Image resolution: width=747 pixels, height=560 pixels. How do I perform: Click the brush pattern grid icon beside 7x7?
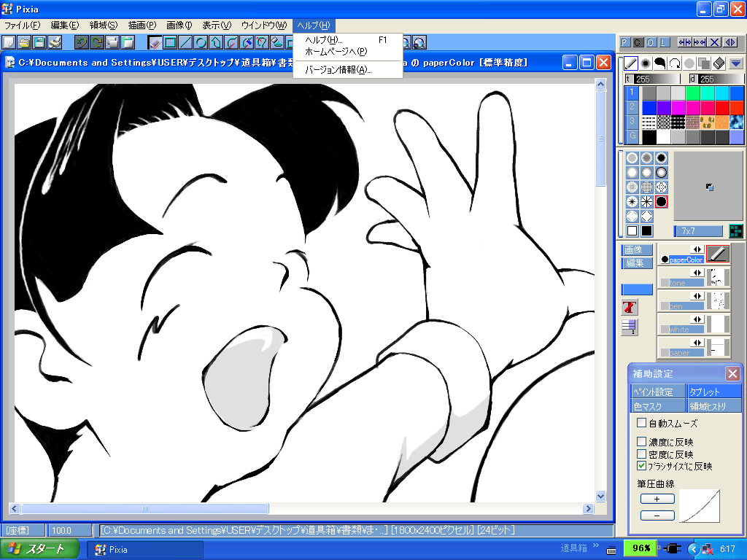click(x=735, y=231)
